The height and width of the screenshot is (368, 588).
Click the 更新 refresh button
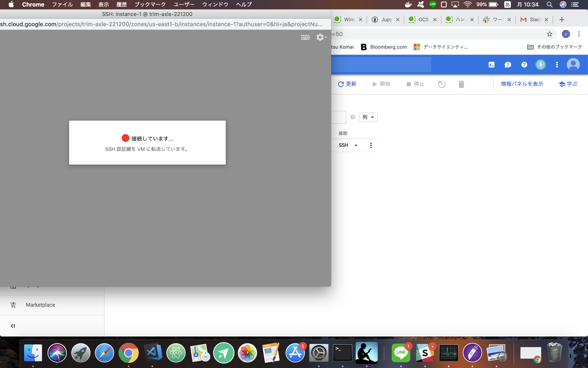point(347,84)
